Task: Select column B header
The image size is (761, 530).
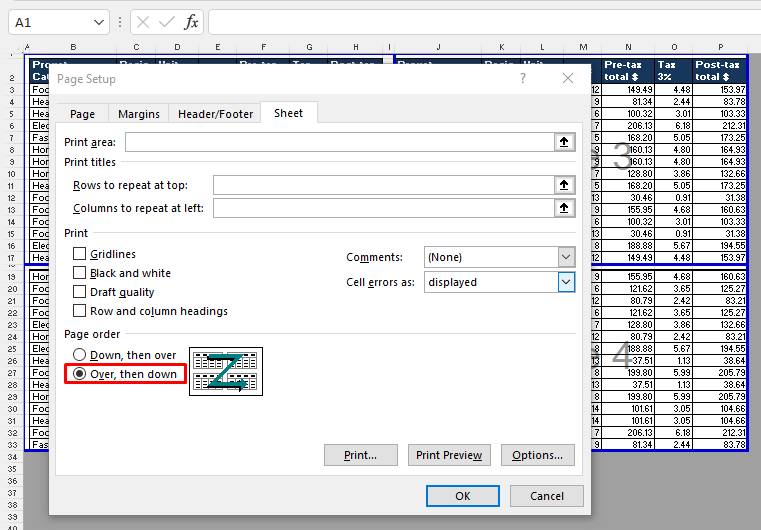Action: point(73,47)
